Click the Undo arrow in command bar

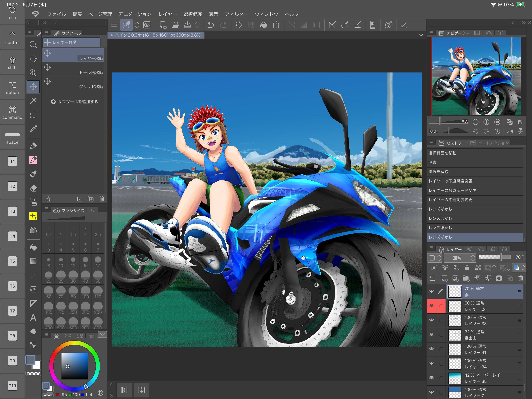(211, 25)
